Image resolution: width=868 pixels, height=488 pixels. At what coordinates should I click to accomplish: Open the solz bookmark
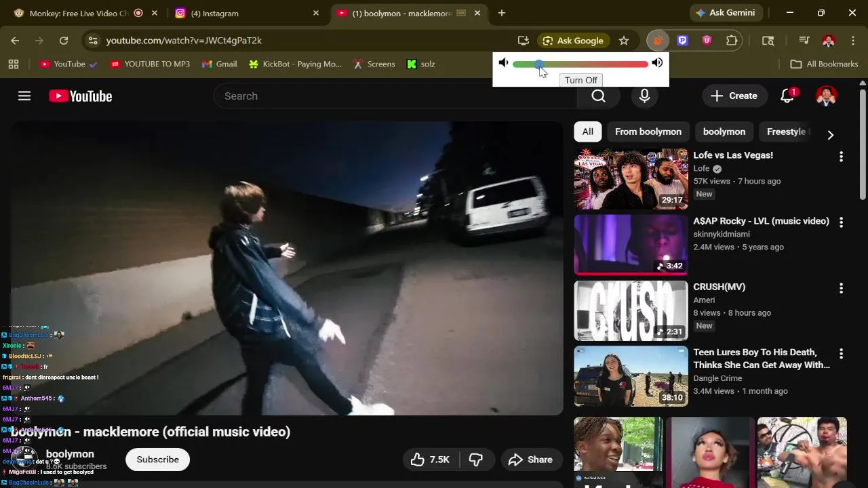pyautogui.click(x=420, y=64)
